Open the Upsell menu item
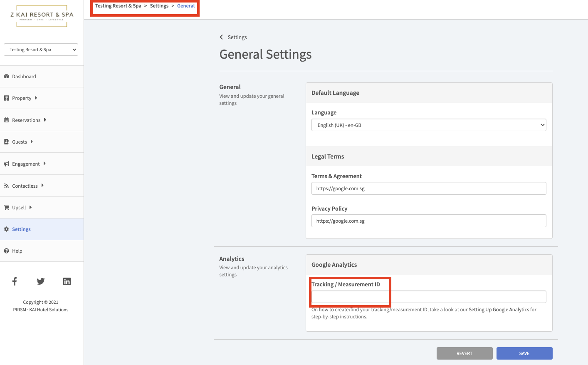 click(x=19, y=208)
